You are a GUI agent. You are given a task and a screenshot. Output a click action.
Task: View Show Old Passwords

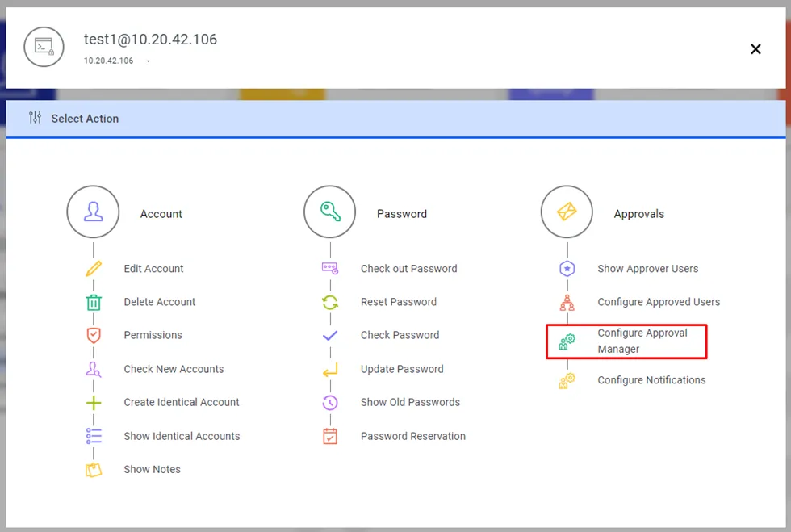click(x=410, y=402)
